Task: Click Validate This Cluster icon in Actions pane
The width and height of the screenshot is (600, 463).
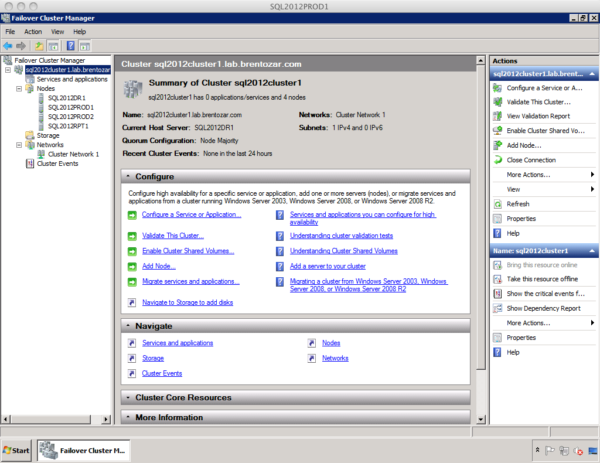Action: pyautogui.click(x=497, y=102)
